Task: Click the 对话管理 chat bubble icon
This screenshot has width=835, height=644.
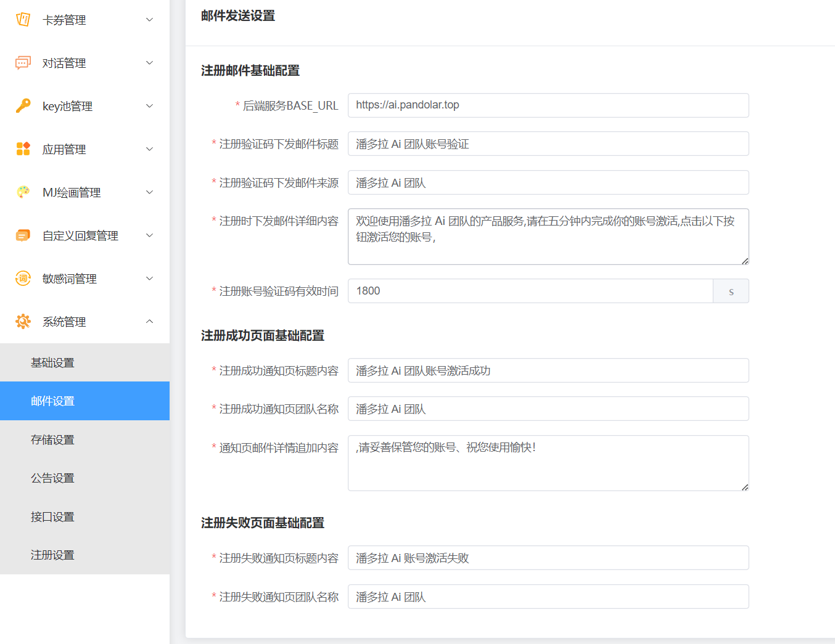Action: click(23, 63)
